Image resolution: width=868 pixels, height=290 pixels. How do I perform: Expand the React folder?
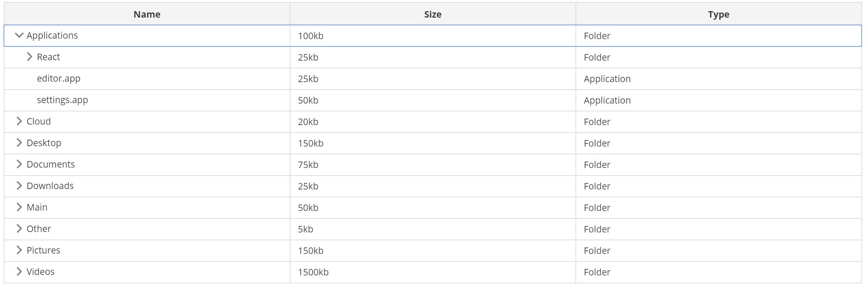coord(29,56)
